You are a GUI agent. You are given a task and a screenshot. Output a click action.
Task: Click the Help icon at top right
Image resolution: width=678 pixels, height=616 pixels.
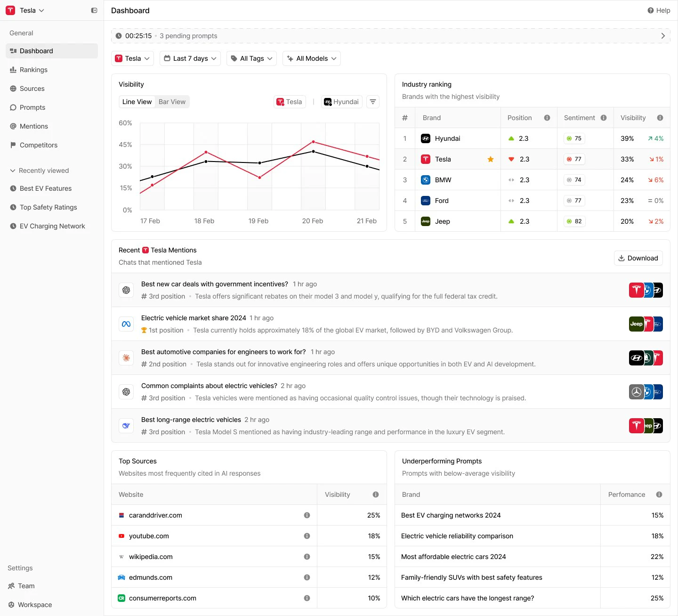[x=650, y=10]
